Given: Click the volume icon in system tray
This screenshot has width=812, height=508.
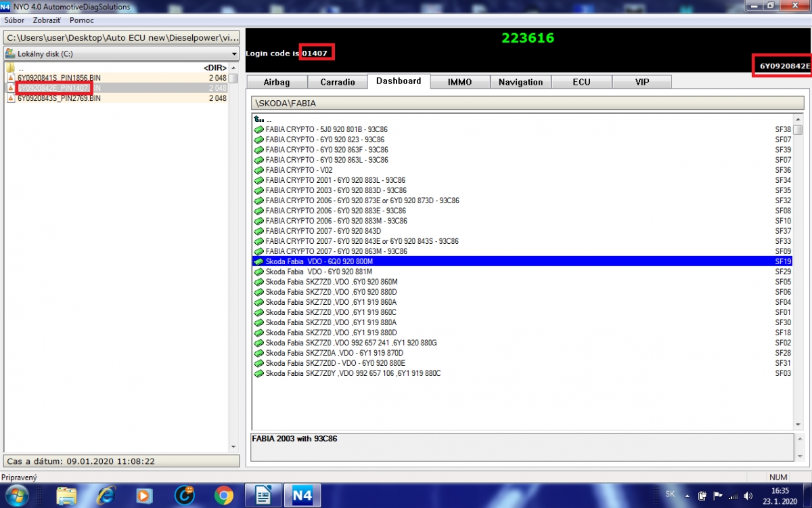Looking at the screenshot, I should pyautogui.click(x=748, y=496).
